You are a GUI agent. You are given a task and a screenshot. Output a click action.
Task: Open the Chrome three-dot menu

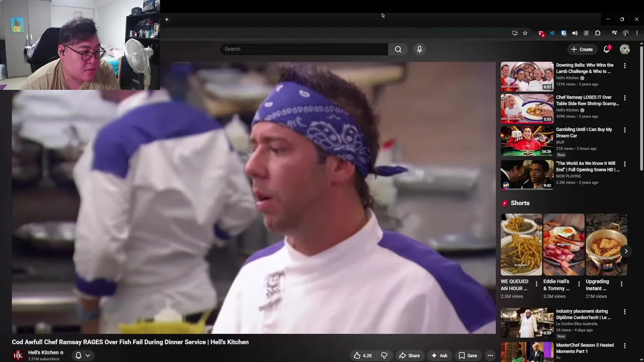(637, 33)
